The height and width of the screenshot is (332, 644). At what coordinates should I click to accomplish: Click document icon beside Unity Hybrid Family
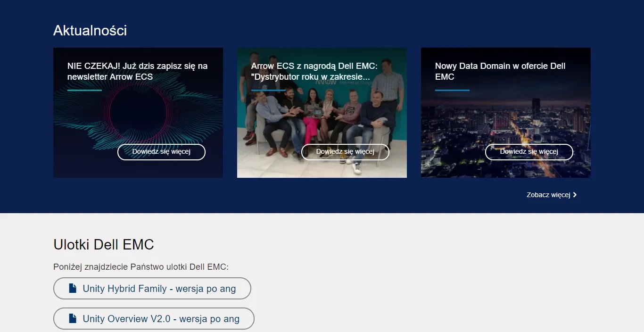tap(73, 288)
